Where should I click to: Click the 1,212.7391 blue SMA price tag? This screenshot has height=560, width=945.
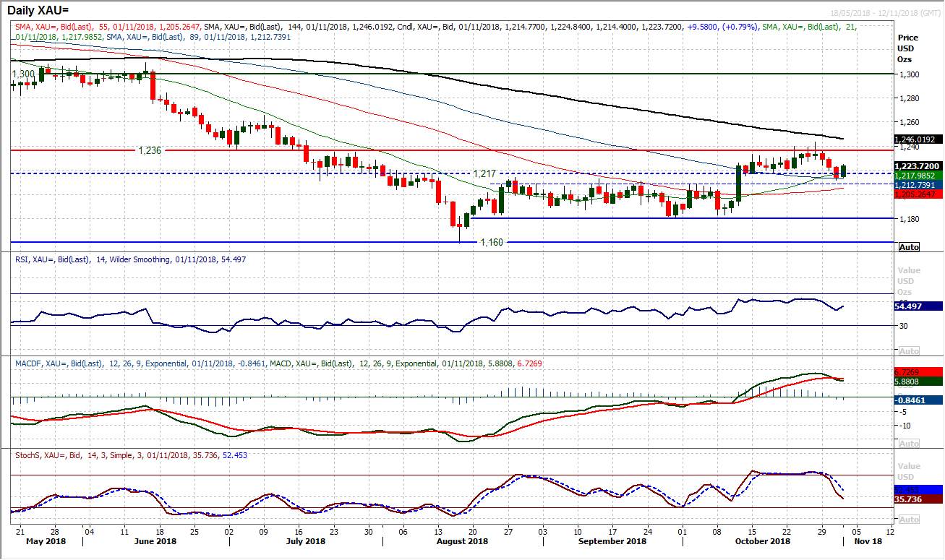click(917, 185)
